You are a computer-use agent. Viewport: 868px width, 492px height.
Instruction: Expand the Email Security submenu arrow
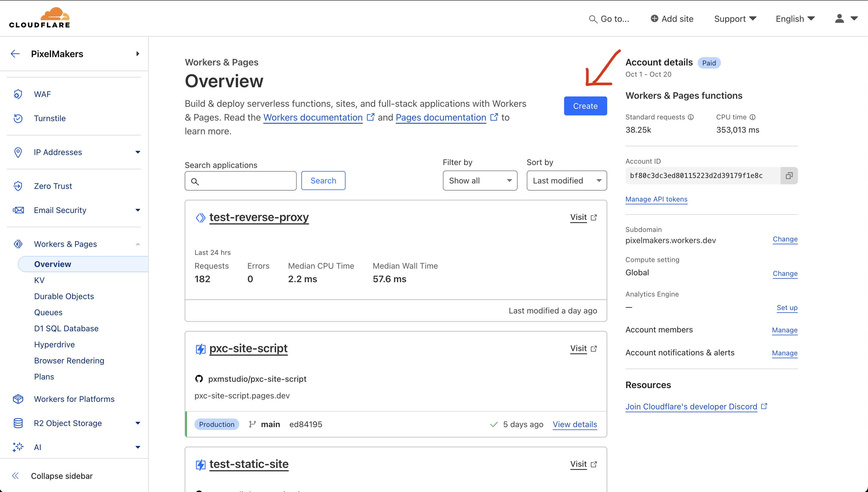[138, 210]
